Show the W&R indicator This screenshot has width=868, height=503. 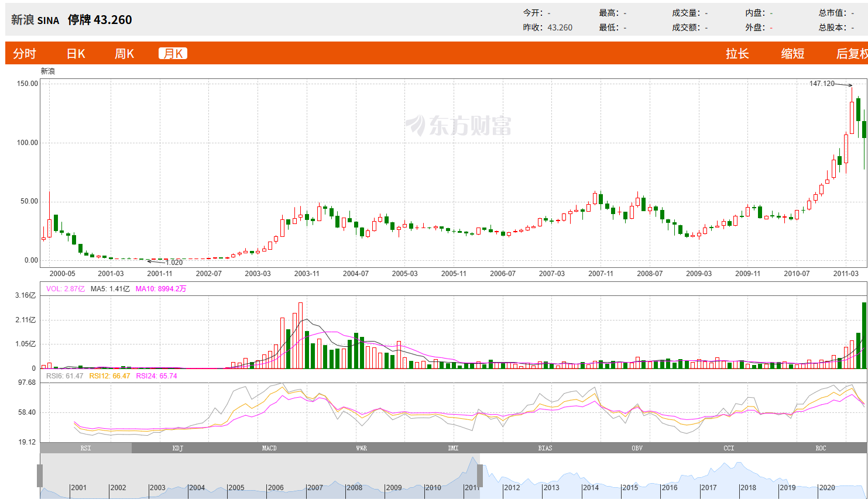coord(361,448)
